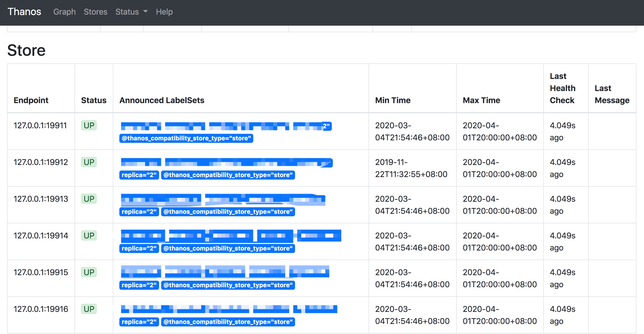644x334 pixels.
Task: Click the UP badge for endpoint 19916
Action: (x=89, y=309)
